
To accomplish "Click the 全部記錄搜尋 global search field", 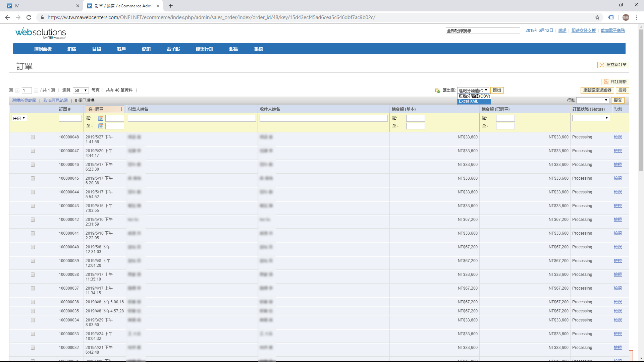I will point(483,31).
